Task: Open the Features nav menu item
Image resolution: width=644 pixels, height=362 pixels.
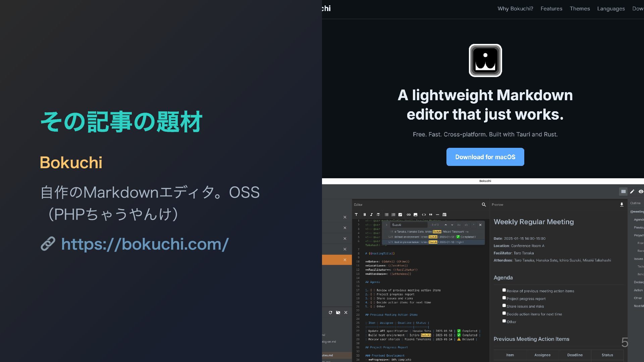Action: pos(551,9)
